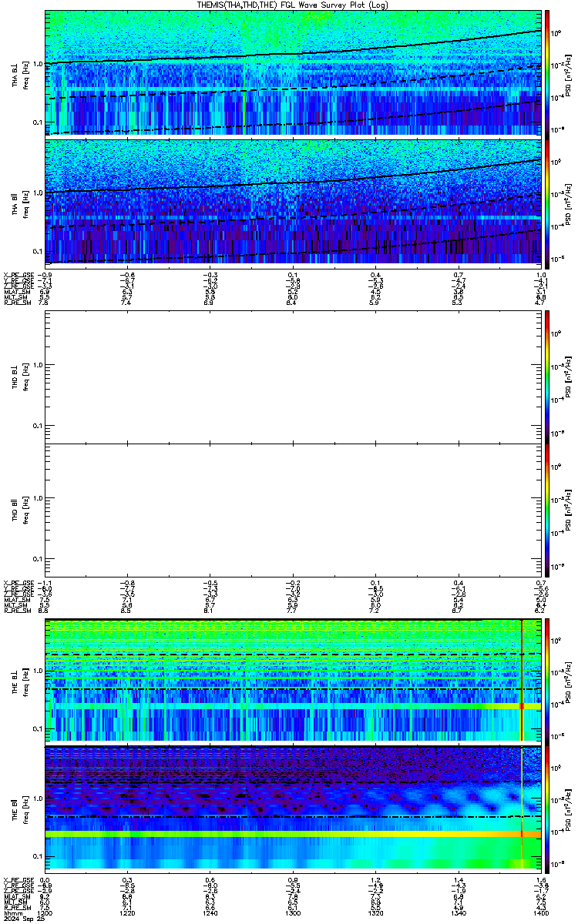
Task: Click the 1320 time tick label
Action: click(x=376, y=913)
